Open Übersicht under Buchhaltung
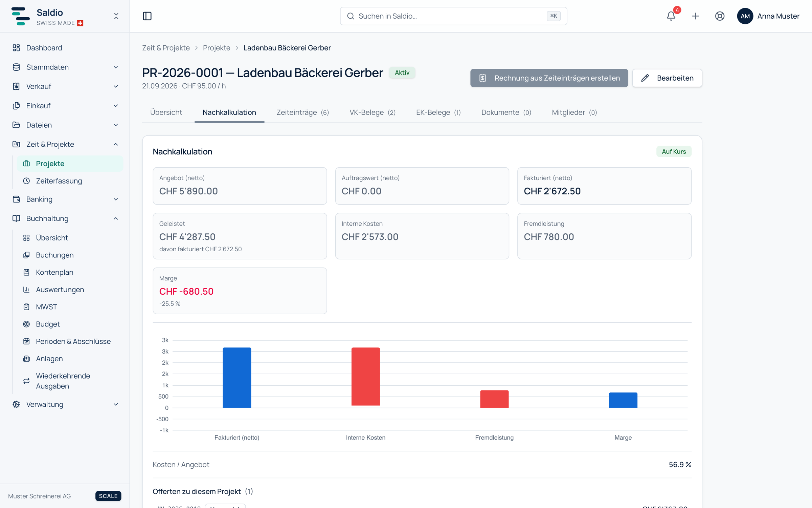This screenshot has width=812, height=508. [70, 238]
